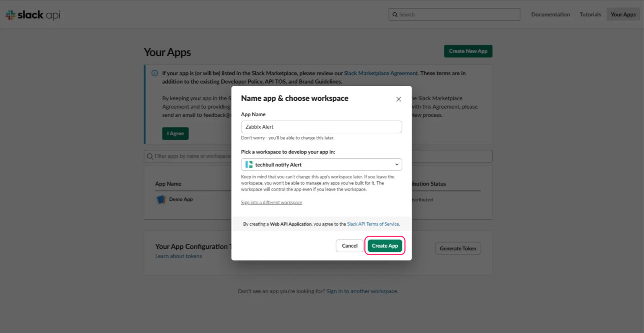Click the Create New App button

468,51
